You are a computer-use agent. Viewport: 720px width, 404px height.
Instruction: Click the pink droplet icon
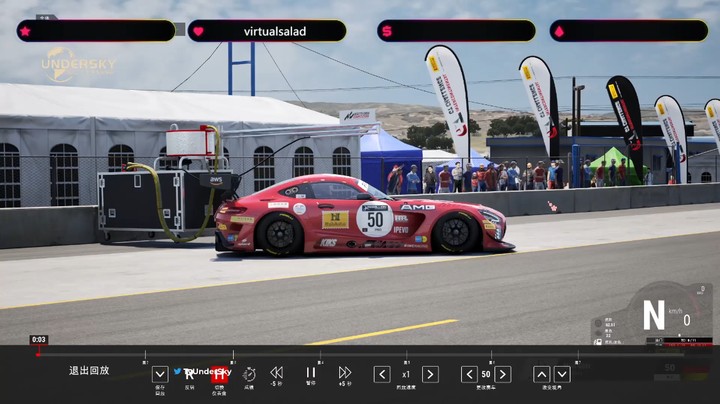click(559, 31)
